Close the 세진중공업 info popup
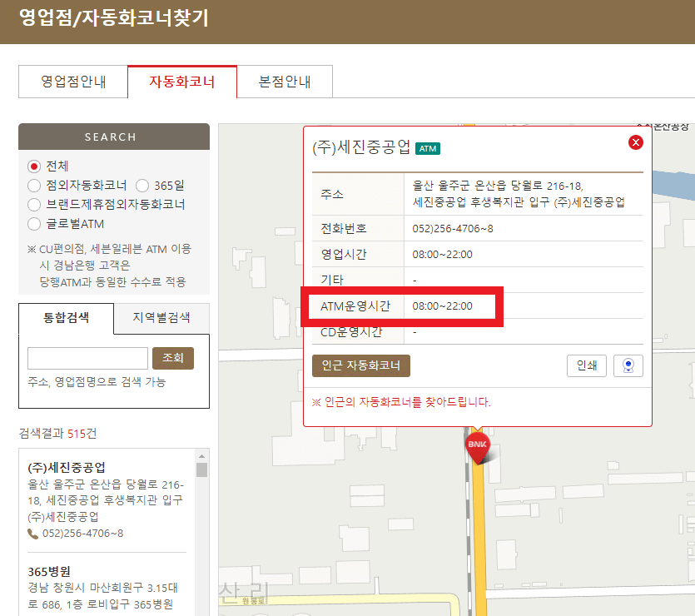The width and height of the screenshot is (695, 616). tap(637, 142)
